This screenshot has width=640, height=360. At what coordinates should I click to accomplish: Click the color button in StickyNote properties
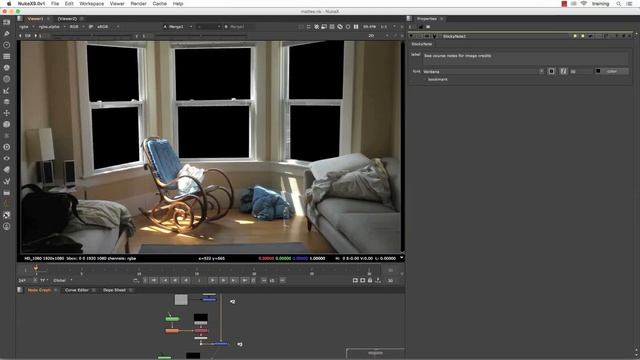tap(611, 71)
